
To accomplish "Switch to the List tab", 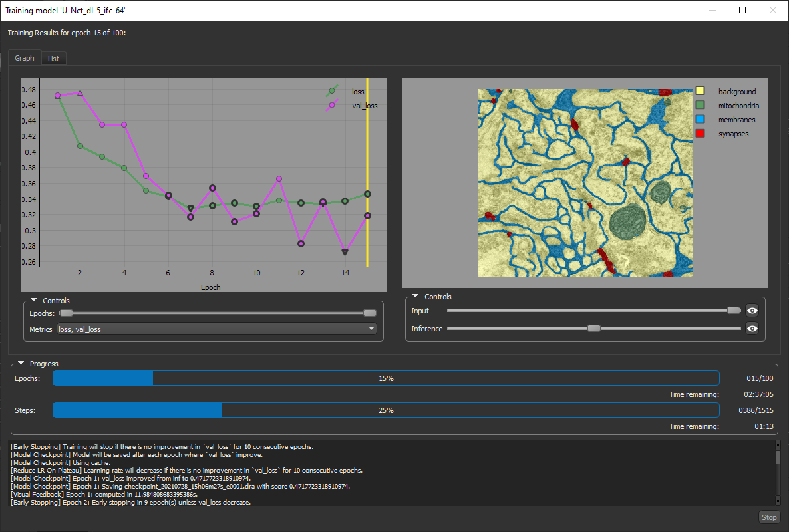I will pyautogui.click(x=53, y=59).
